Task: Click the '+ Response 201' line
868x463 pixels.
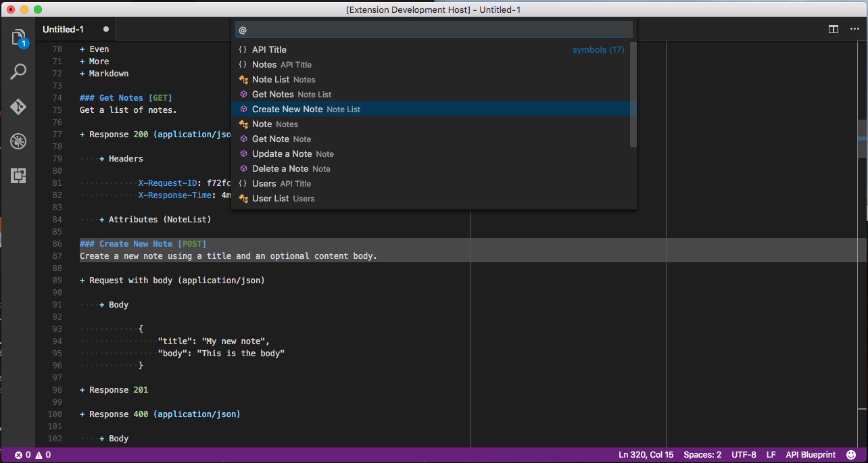Action: tap(114, 390)
